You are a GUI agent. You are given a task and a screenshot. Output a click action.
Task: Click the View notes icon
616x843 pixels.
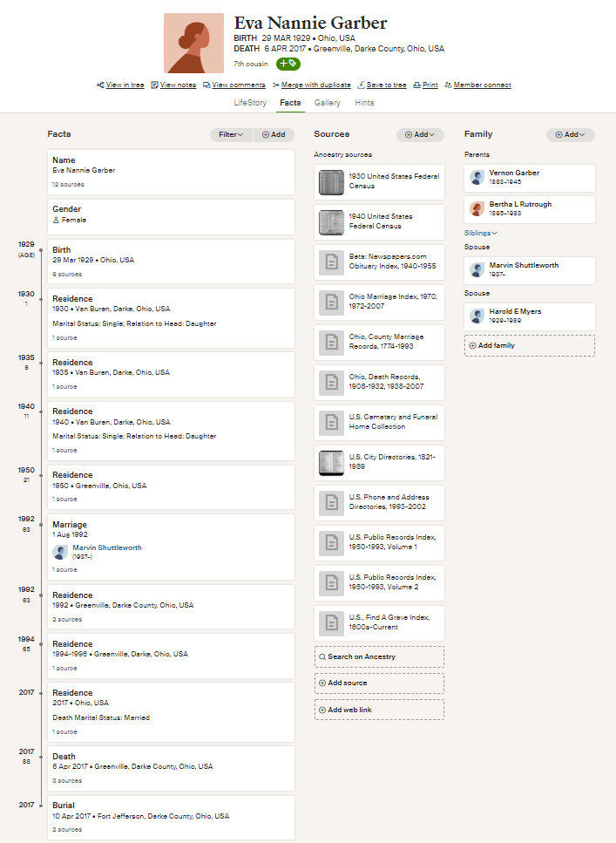[154, 85]
